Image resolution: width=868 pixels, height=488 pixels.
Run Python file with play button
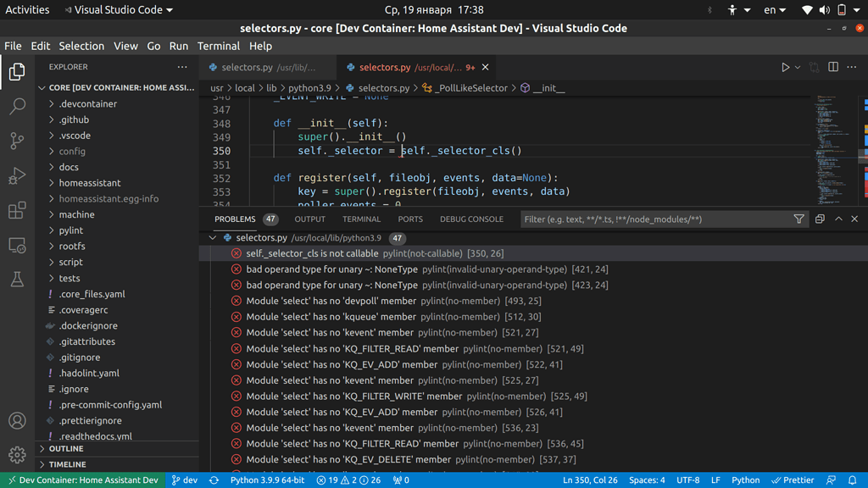tap(785, 67)
